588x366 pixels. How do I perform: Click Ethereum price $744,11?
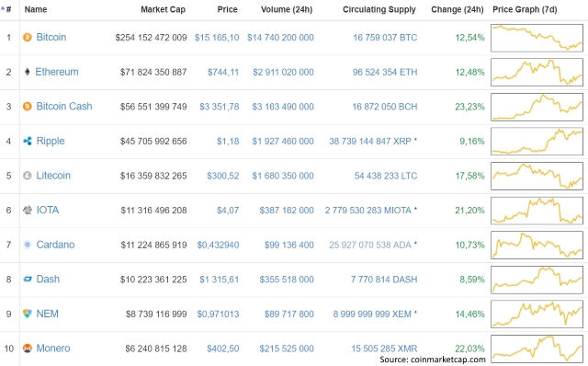[223, 72]
